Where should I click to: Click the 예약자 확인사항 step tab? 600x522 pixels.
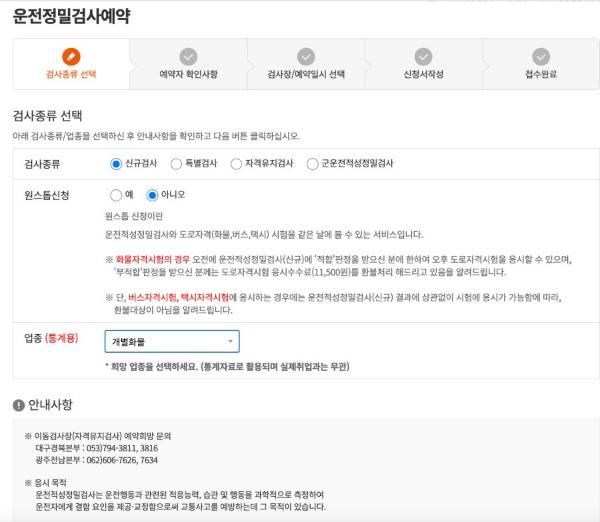[x=188, y=64]
